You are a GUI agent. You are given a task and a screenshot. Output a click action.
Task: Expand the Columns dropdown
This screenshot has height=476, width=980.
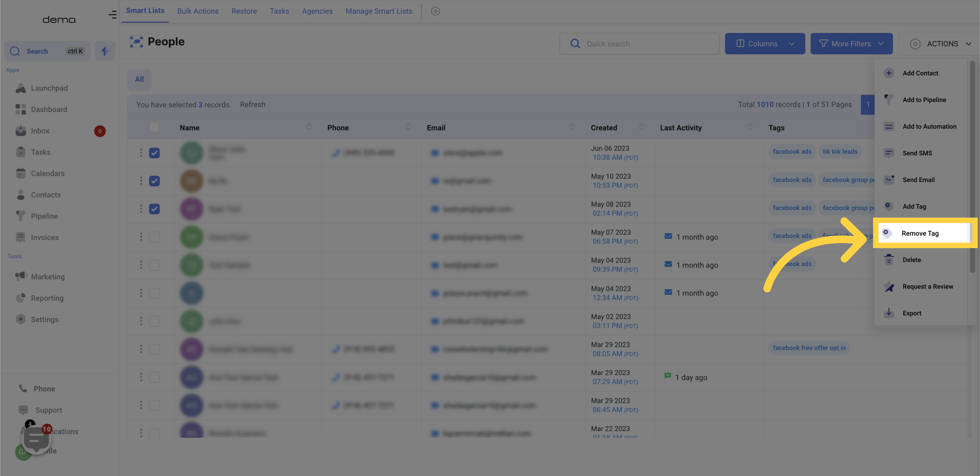(765, 44)
